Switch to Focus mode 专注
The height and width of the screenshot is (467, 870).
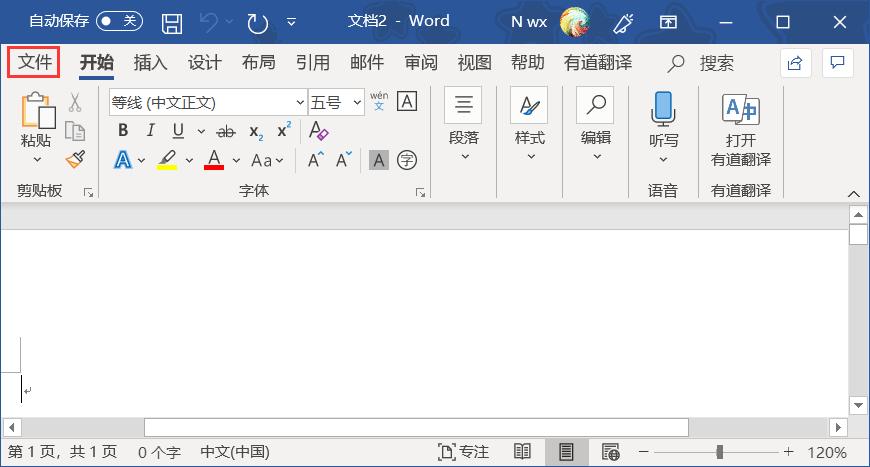click(x=463, y=452)
